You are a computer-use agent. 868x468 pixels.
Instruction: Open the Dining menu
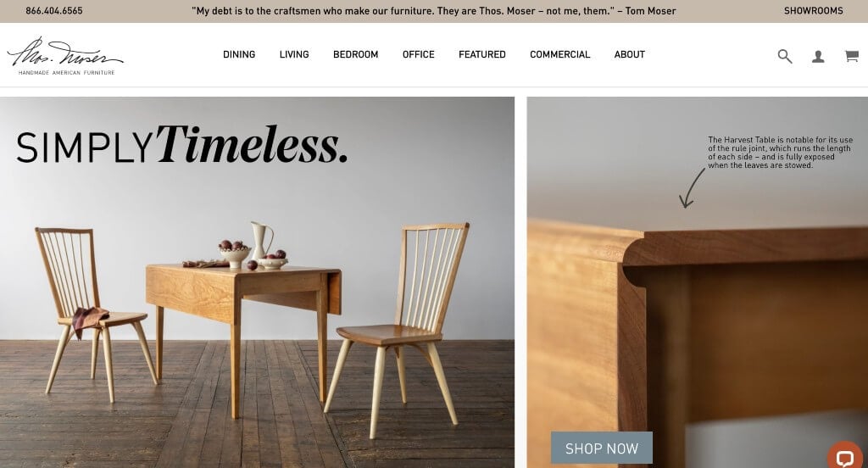click(239, 54)
